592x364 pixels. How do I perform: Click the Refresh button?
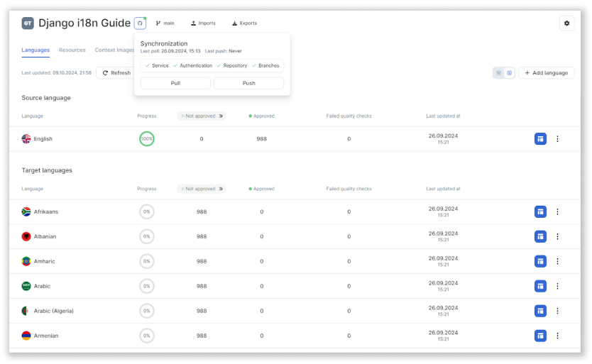[x=116, y=73]
